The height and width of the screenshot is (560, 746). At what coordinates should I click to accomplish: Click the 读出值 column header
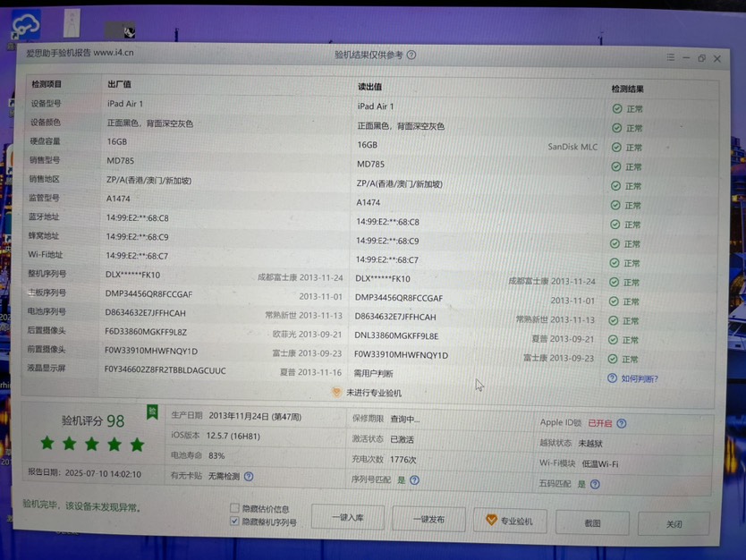point(369,87)
